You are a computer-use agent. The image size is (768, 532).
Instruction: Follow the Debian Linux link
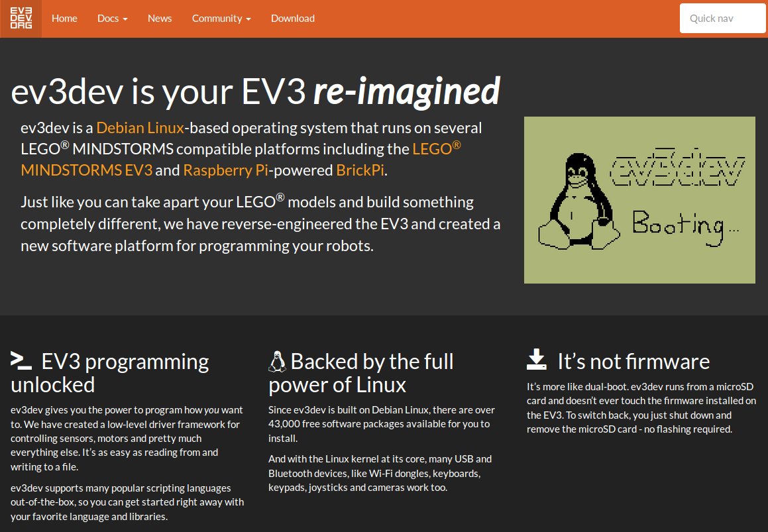click(140, 128)
